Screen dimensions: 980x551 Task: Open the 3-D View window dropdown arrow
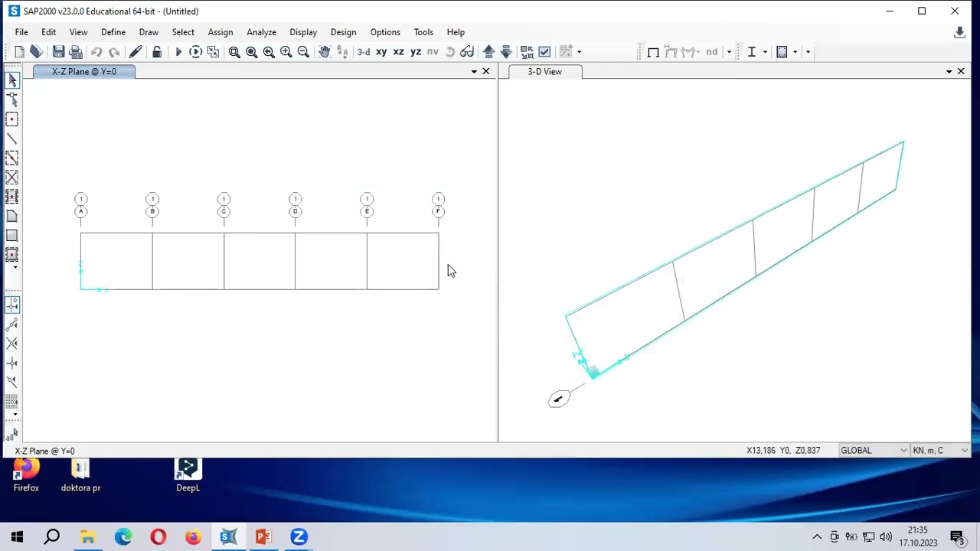point(949,72)
